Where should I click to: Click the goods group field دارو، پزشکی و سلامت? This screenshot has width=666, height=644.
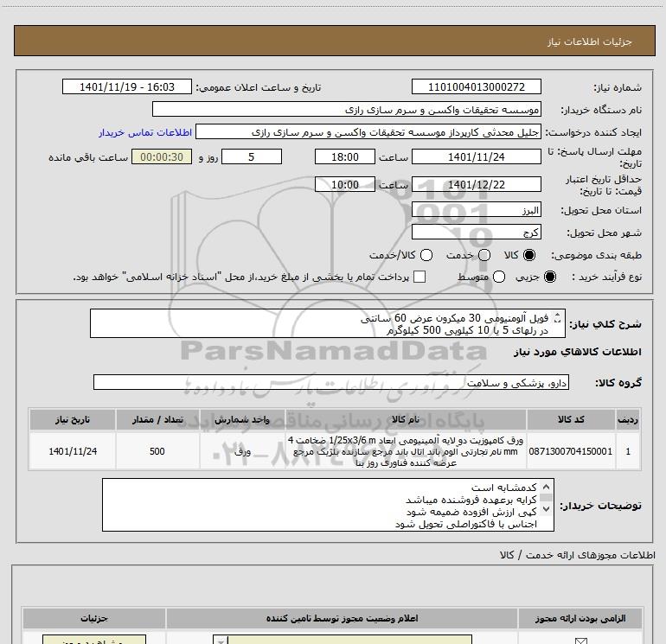pos(331,382)
